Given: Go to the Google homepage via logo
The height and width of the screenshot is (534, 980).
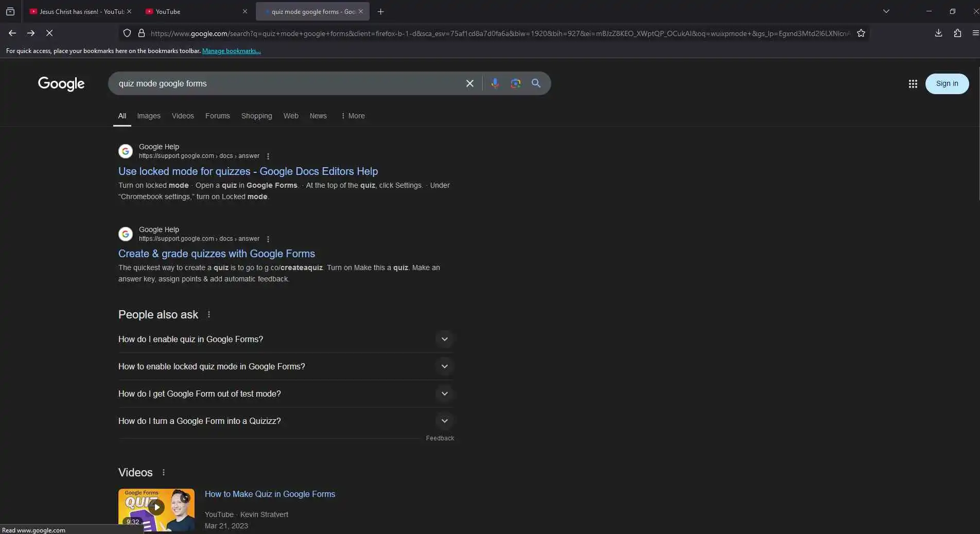Looking at the screenshot, I should pyautogui.click(x=61, y=83).
